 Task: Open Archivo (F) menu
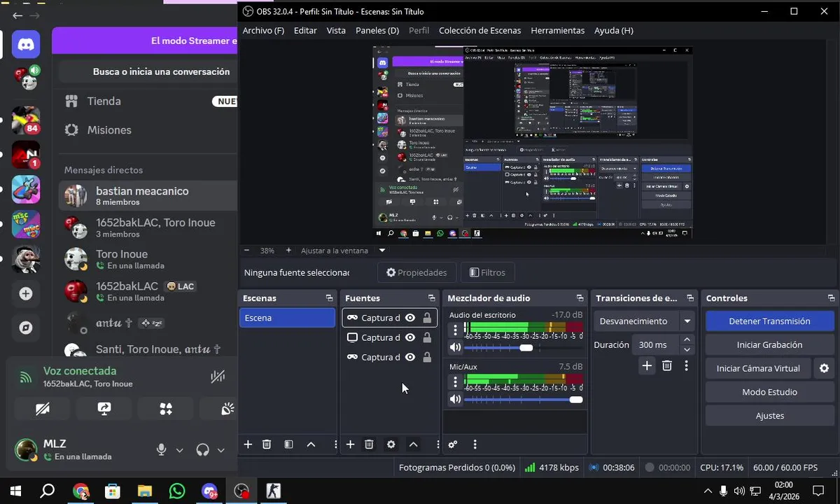click(x=263, y=31)
